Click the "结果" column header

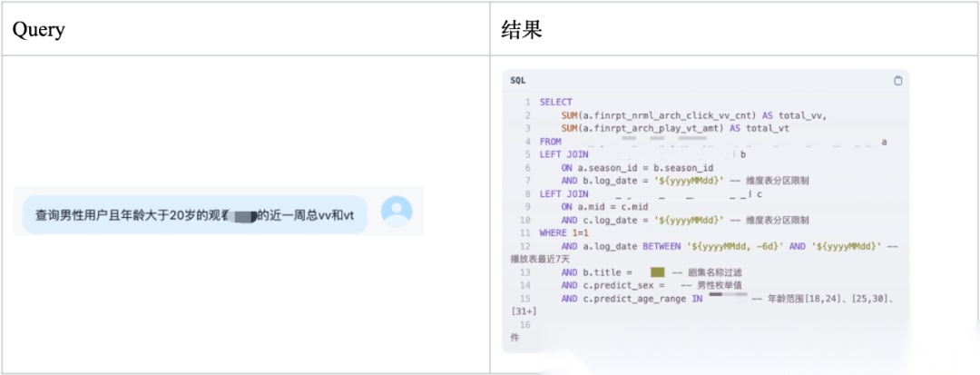pyautogui.click(x=521, y=29)
